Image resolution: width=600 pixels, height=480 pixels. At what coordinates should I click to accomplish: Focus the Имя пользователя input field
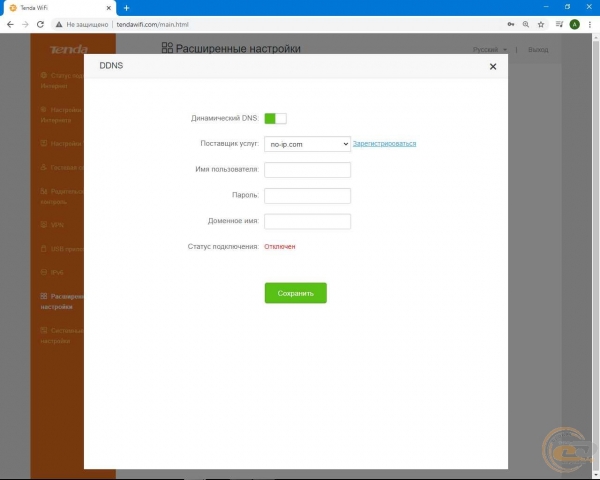(x=307, y=170)
